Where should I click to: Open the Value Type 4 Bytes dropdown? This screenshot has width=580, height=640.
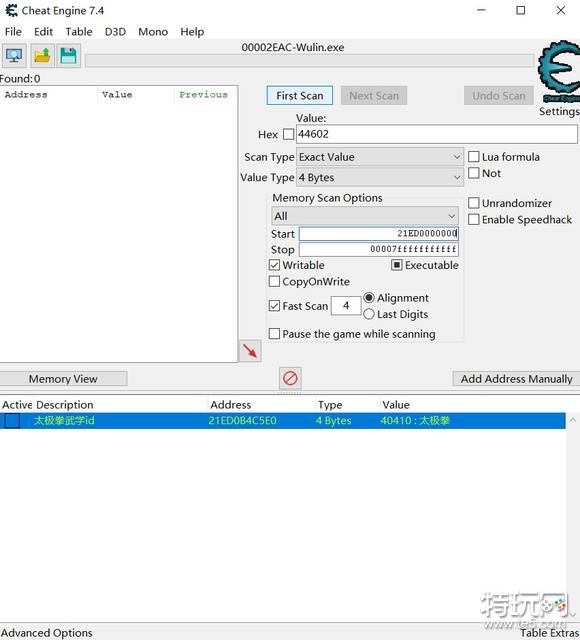[380, 178]
